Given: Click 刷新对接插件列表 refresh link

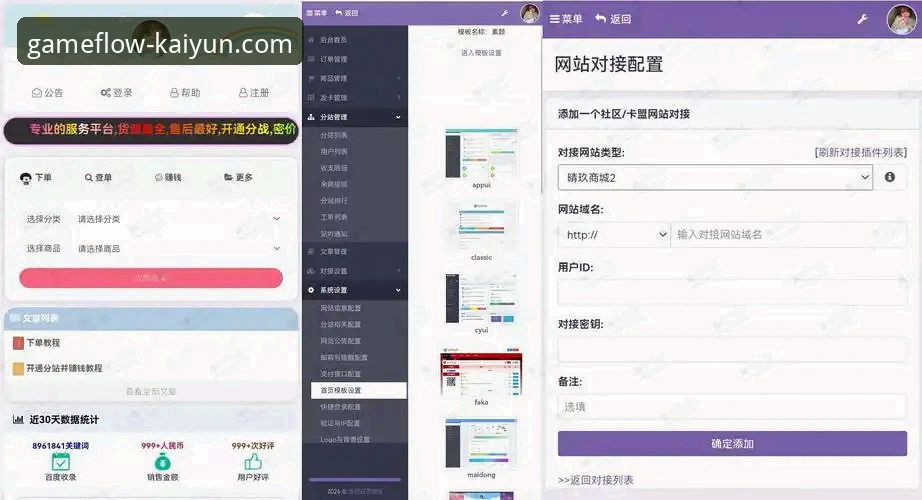Looking at the screenshot, I should (861, 152).
